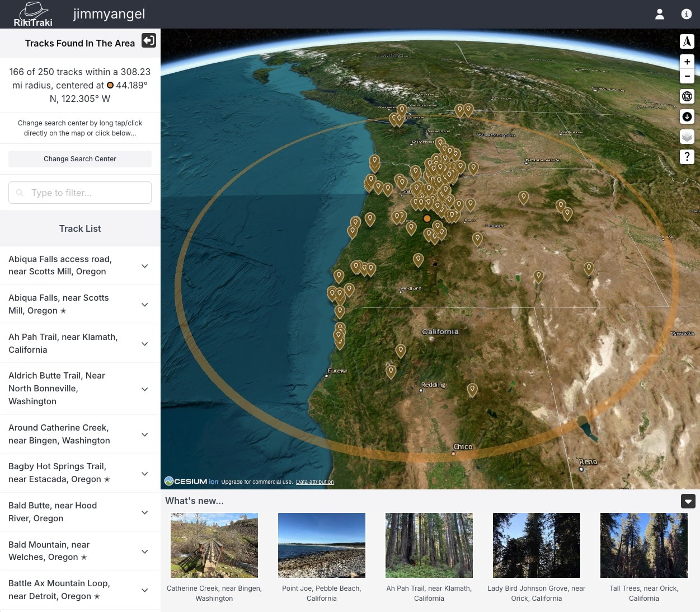Open the Data attribution link
This screenshot has width=700, height=612.
click(314, 482)
